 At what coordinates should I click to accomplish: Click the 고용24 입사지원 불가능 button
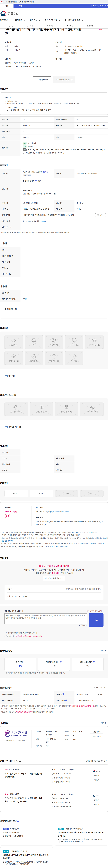point(64,80)
